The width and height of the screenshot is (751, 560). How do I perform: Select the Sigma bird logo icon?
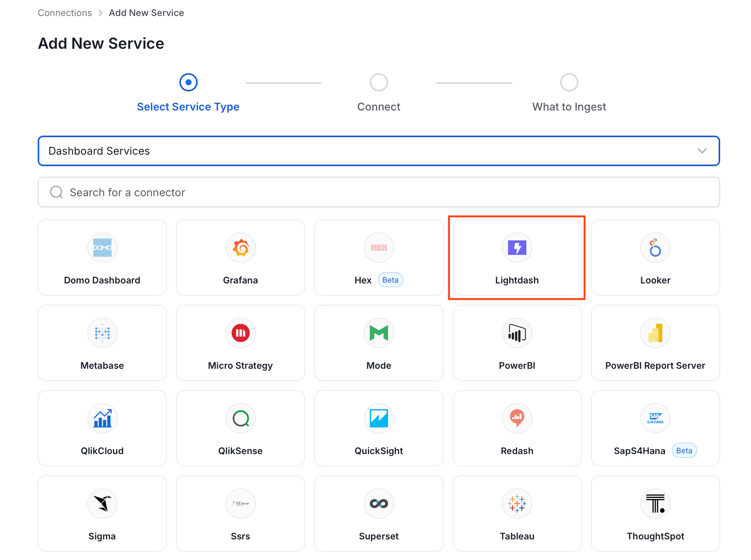click(x=102, y=504)
